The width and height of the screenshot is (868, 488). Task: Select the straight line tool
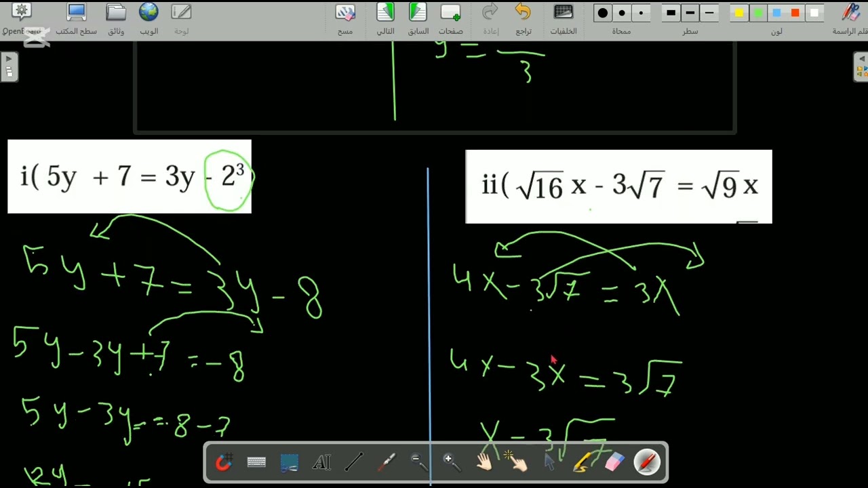354,462
